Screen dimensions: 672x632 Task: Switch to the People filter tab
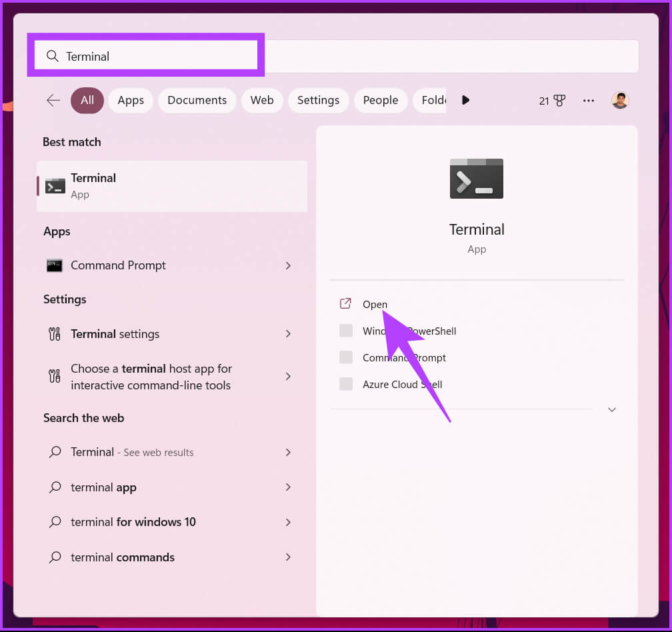tap(381, 100)
